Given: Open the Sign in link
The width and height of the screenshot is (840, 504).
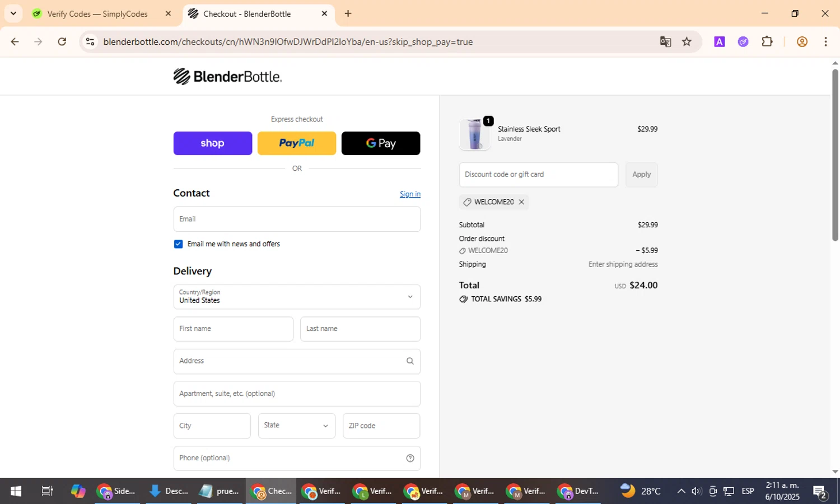Looking at the screenshot, I should (x=410, y=194).
